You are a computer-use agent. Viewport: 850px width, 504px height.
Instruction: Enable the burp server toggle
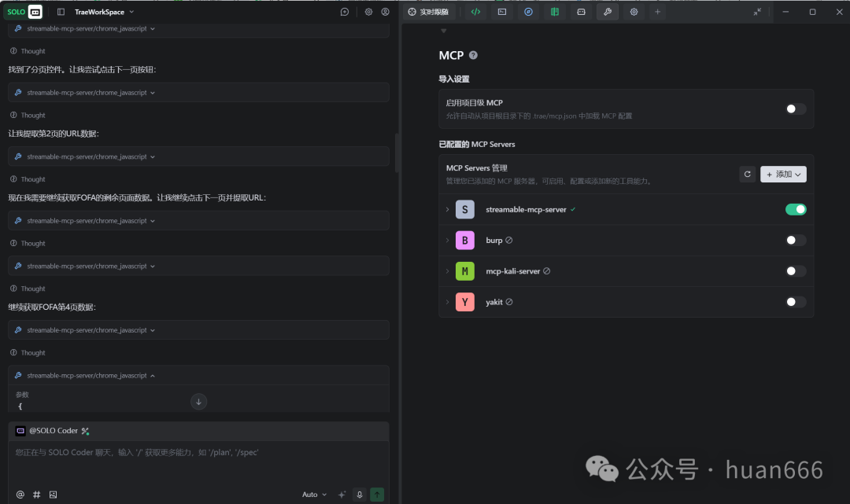[x=796, y=241]
